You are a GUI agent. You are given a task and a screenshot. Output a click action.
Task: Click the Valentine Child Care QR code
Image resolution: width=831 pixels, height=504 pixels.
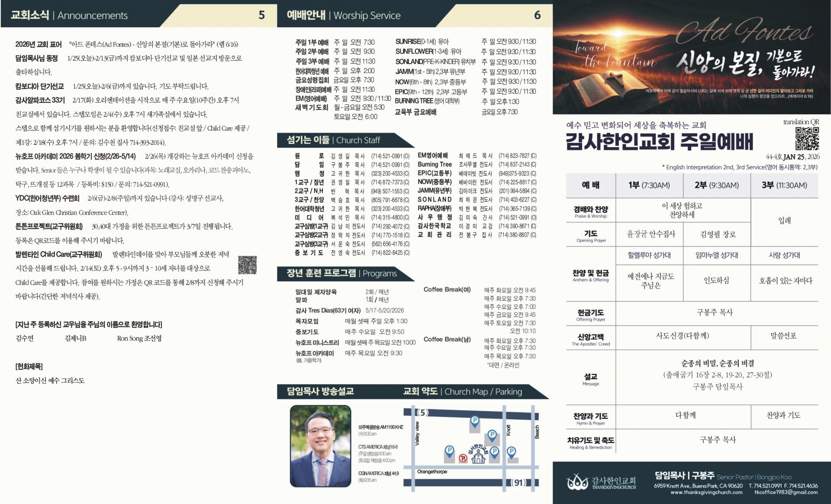pyautogui.click(x=247, y=265)
